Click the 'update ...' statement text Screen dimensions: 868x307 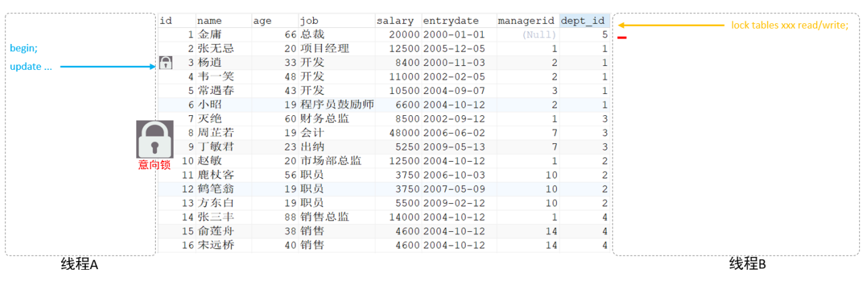[x=31, y=67]
